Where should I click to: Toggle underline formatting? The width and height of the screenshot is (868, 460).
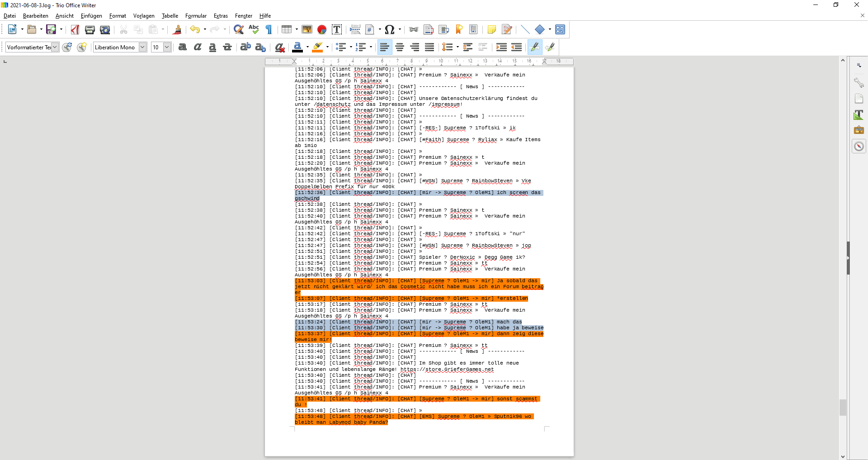(x=212, y=47)
